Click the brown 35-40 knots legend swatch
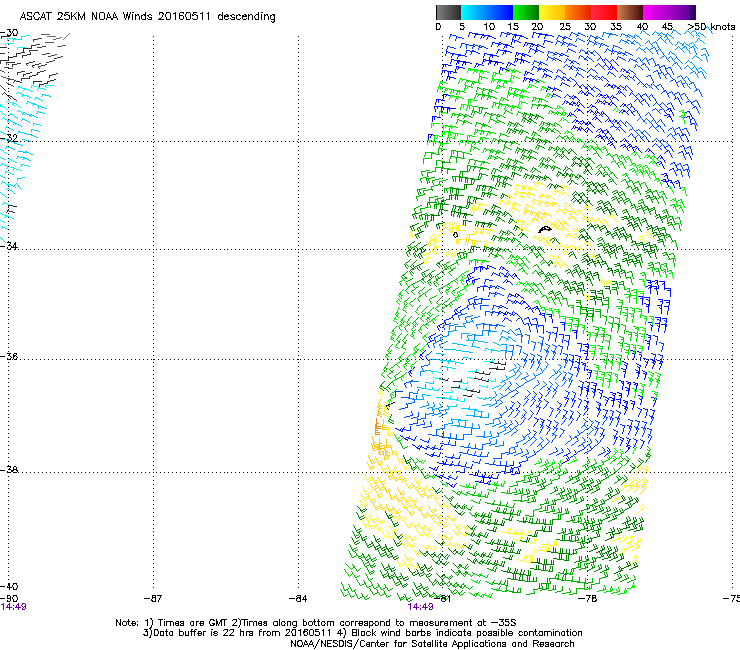The width and height of the screenshot is (740, 650). click(630, 12)
